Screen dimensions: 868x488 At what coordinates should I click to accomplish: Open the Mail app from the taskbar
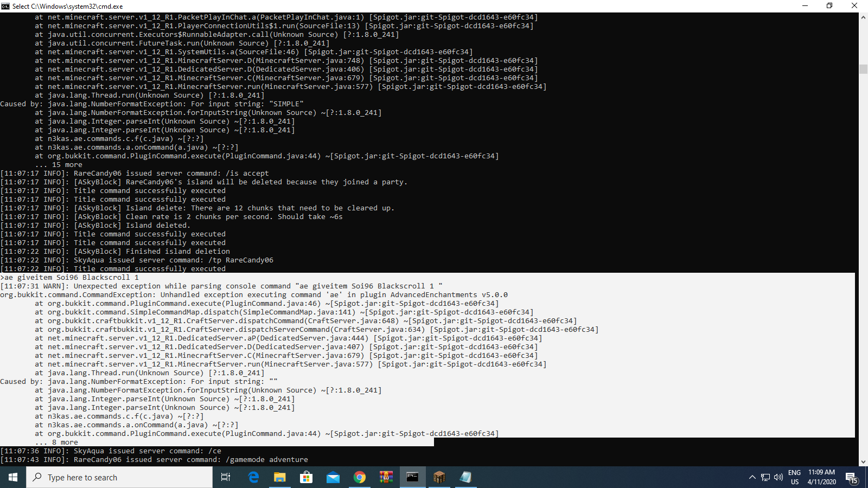point(333,477)
